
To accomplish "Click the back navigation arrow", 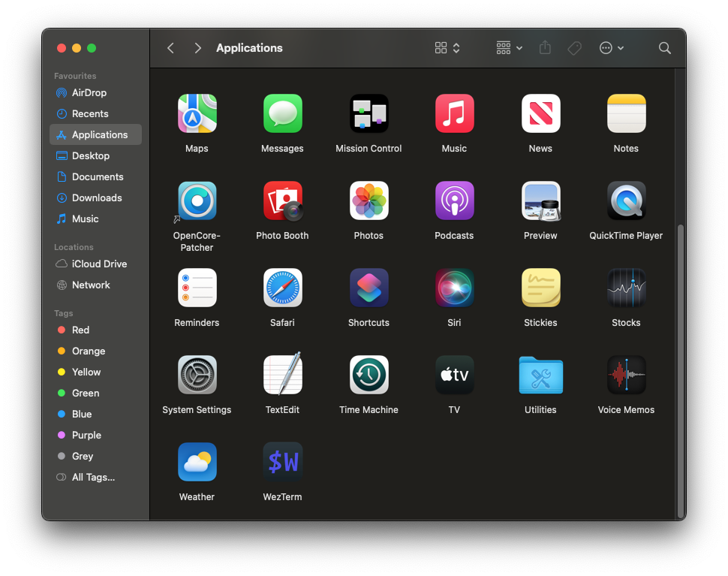I will [170, 47].
